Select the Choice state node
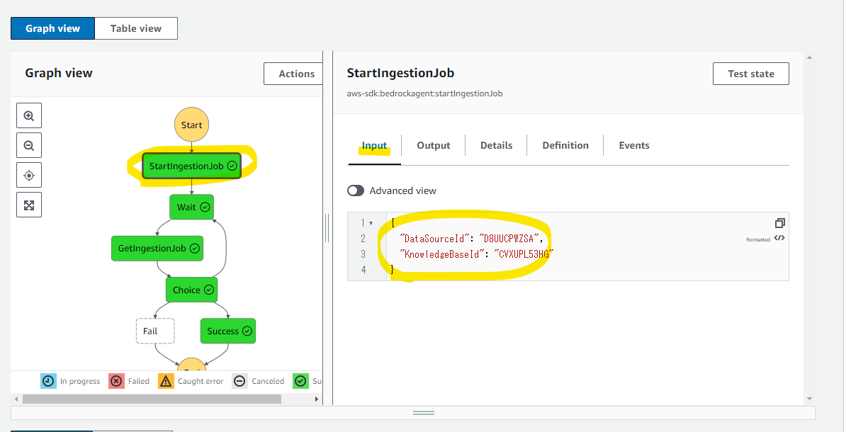Image resolution: width=868 pixels, height=432 pixels. click(191, 290)
